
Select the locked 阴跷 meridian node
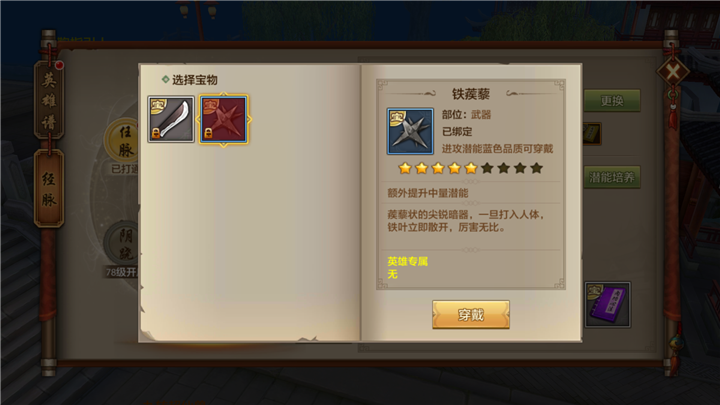123,244
